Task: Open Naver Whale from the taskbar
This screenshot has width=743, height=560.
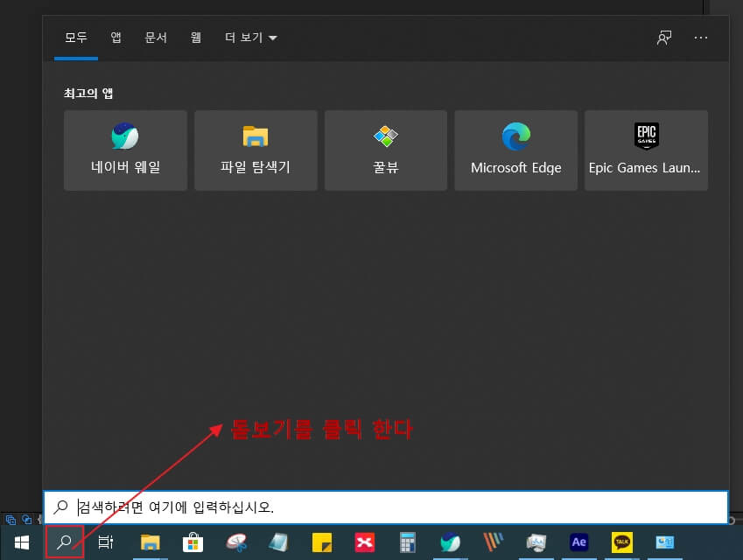Action: tap(450, 542)
